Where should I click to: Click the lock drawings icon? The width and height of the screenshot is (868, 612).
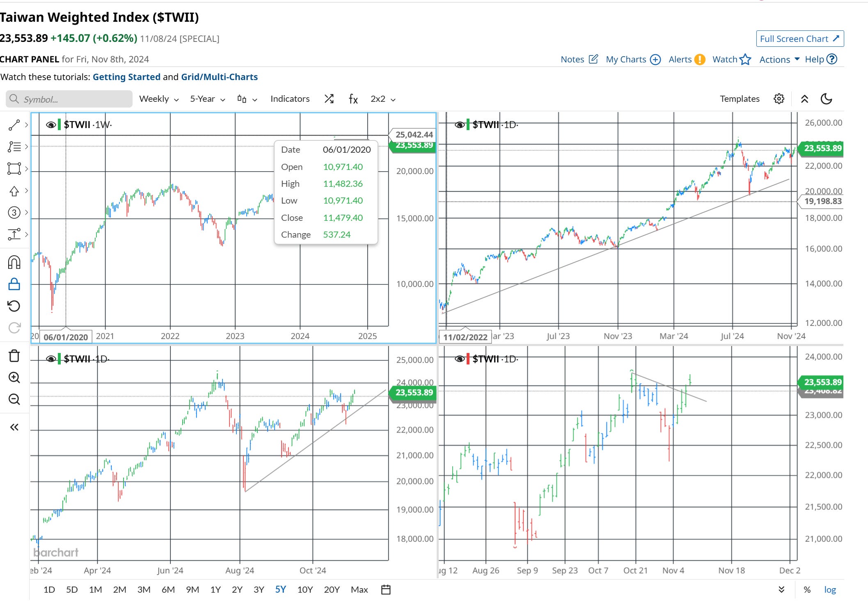click(14, 284)
